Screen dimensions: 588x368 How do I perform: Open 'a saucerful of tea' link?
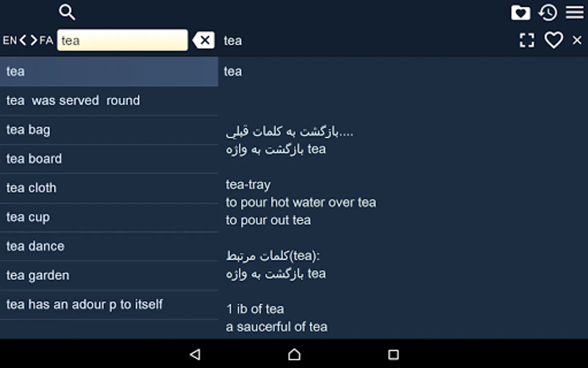coord(277,327)
